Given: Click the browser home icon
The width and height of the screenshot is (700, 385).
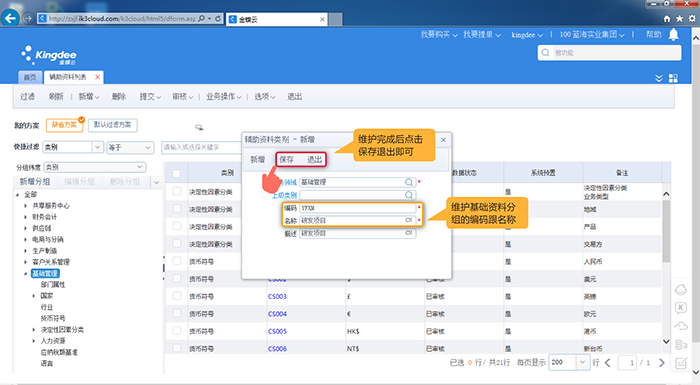Looking at the screenshot, I should (667, 19).
